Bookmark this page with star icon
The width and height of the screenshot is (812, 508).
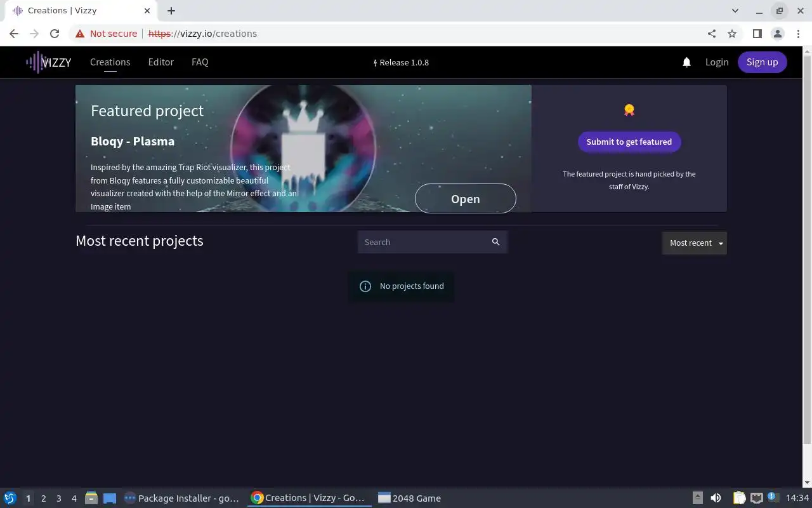click(732, 34)
